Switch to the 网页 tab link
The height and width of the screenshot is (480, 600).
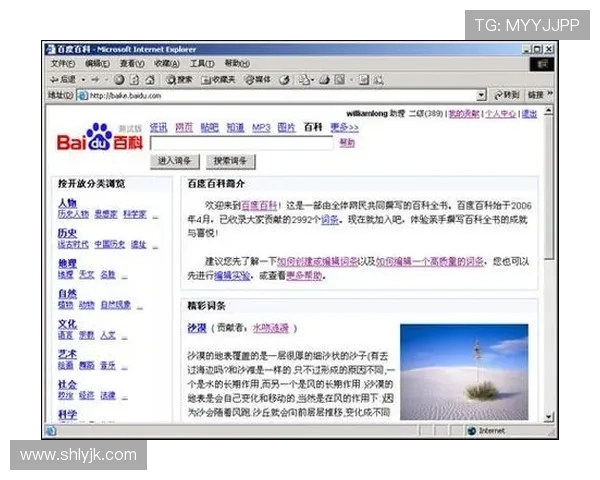(x=184, y=127)
